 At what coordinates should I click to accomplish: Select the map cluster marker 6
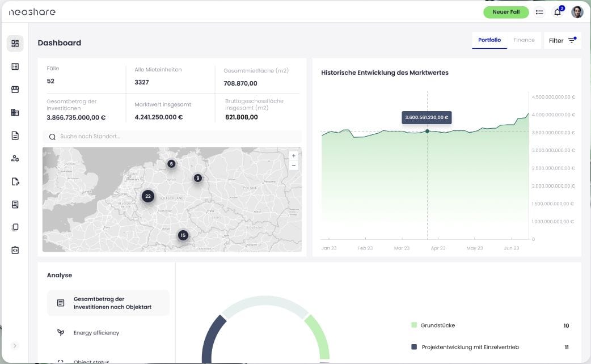tap(171, 164)
